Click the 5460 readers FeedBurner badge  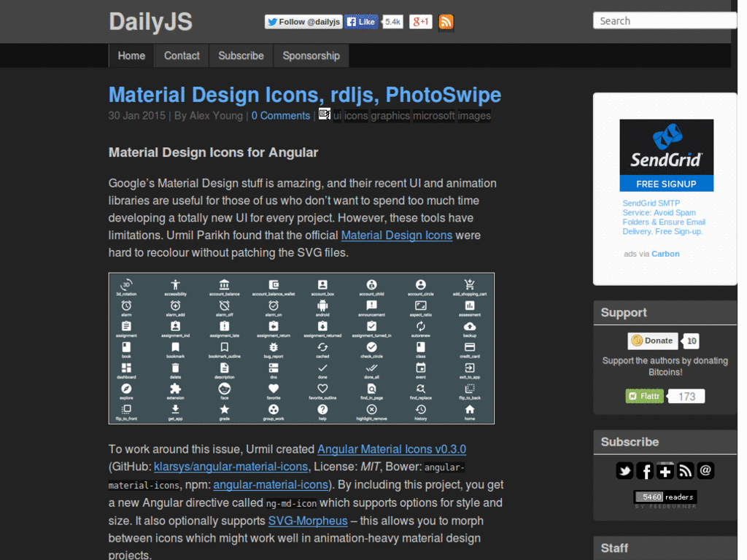tap(665, 497)
